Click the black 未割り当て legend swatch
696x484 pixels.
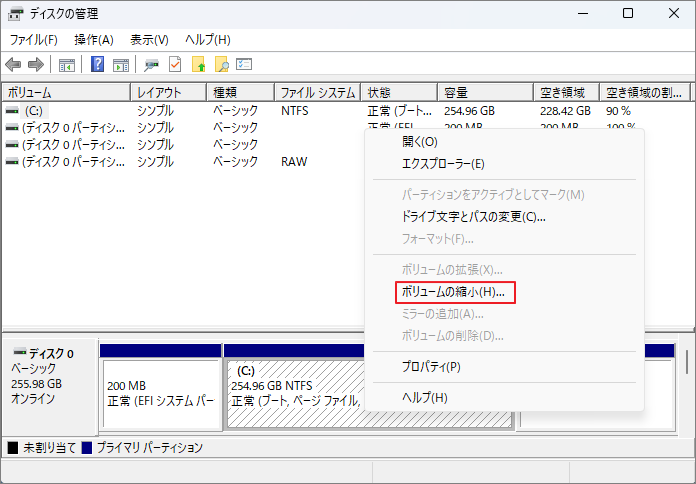13,448
